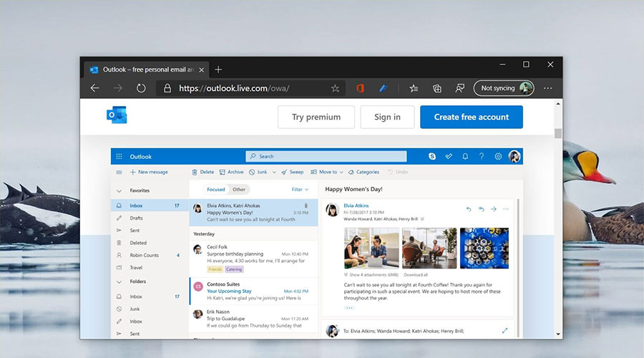Open browser Settings and more menu

point(547,88)
